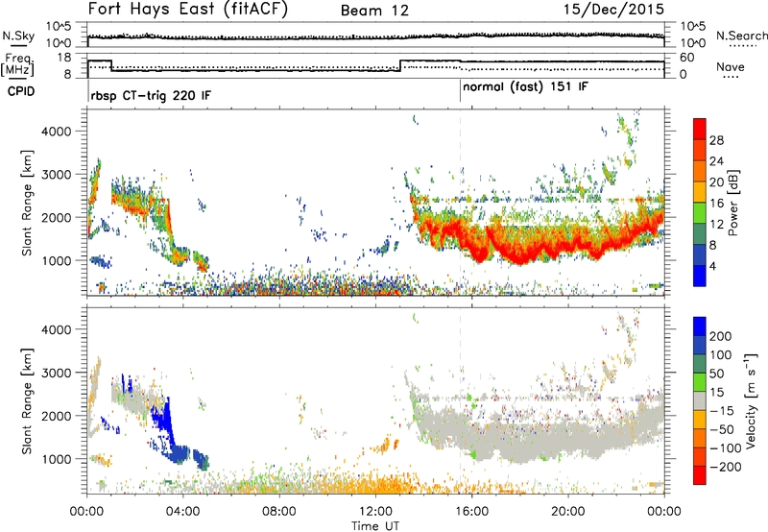768x532 pixels.
Task: Click the "3000" range tick in the power panel
Action: [57, 175]
